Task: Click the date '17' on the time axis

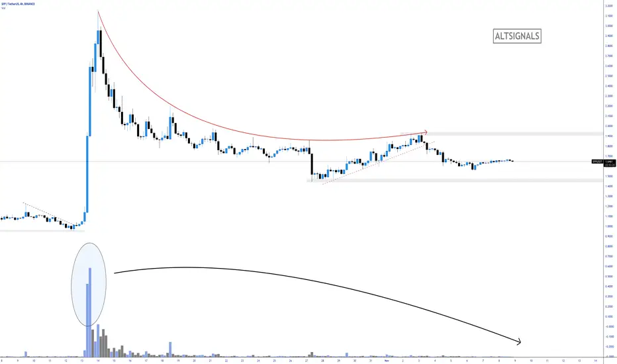Action: tap(146, 361)
